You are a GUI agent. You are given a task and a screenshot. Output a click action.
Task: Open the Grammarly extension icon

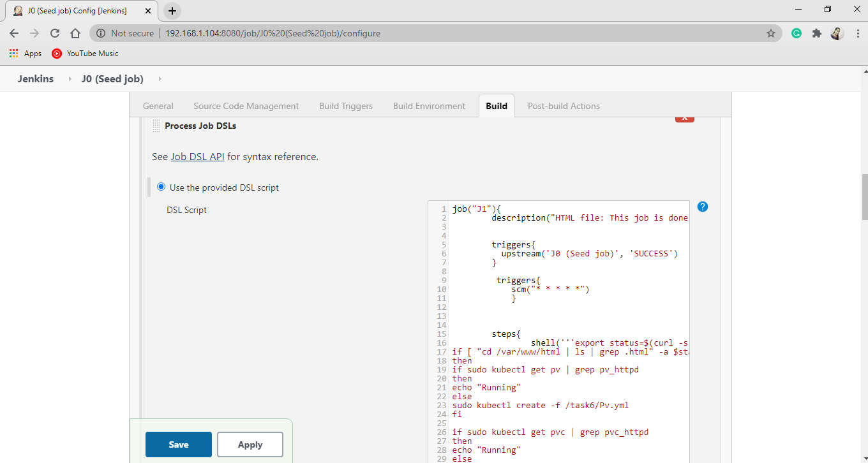click(796, 33)
